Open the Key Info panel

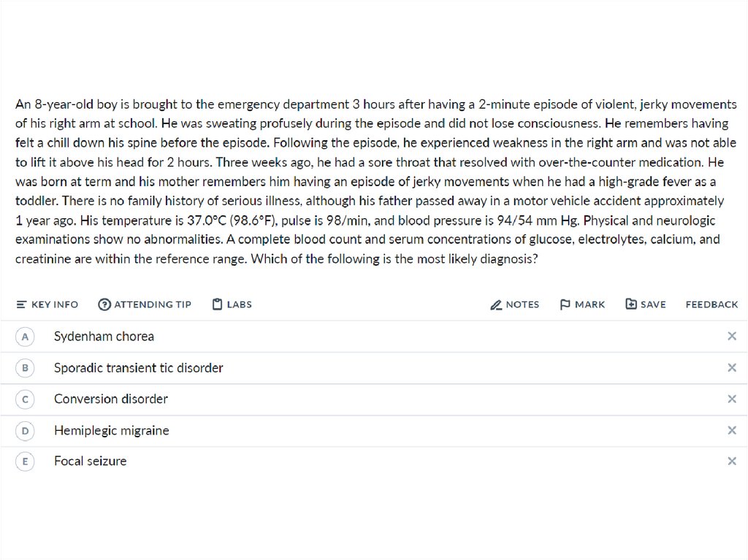(47, 304)
